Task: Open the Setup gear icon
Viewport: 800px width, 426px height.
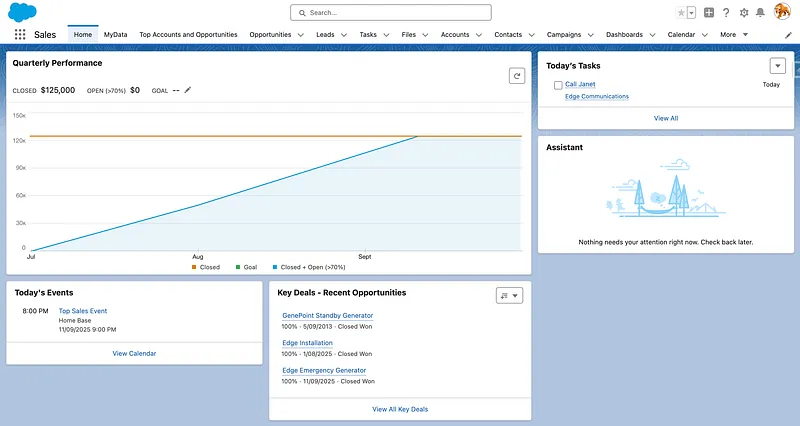Action: (744, 13)
